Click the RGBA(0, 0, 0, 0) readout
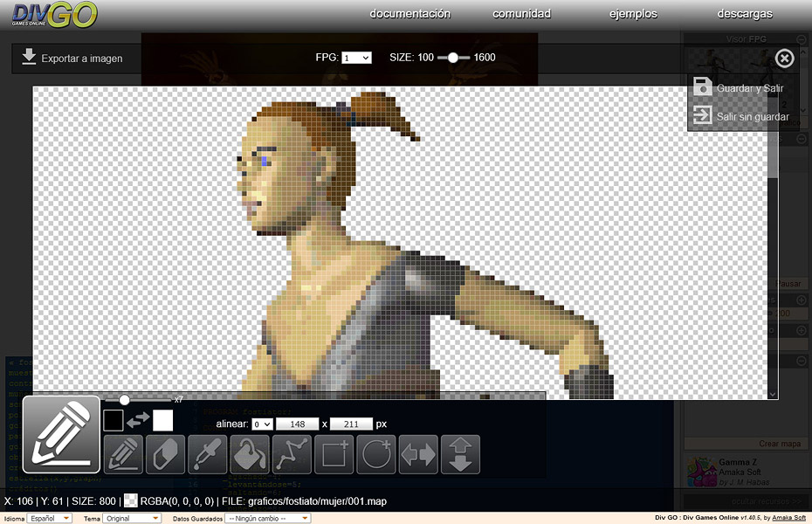The image size is (812, 524). point(177,501)
